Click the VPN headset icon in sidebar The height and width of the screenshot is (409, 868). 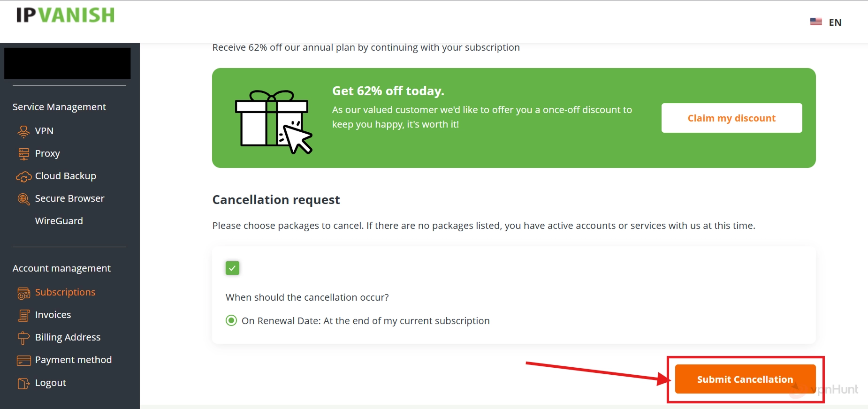pos(23,131)
